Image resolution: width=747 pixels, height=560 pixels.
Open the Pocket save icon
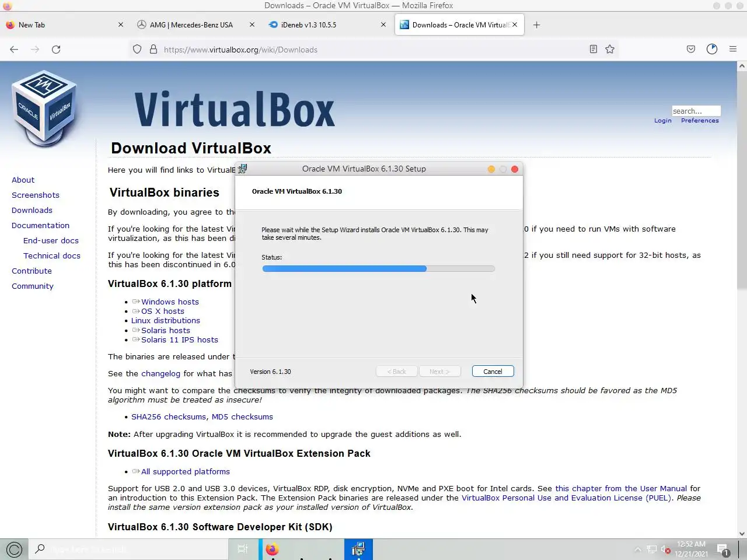(691, 50)
